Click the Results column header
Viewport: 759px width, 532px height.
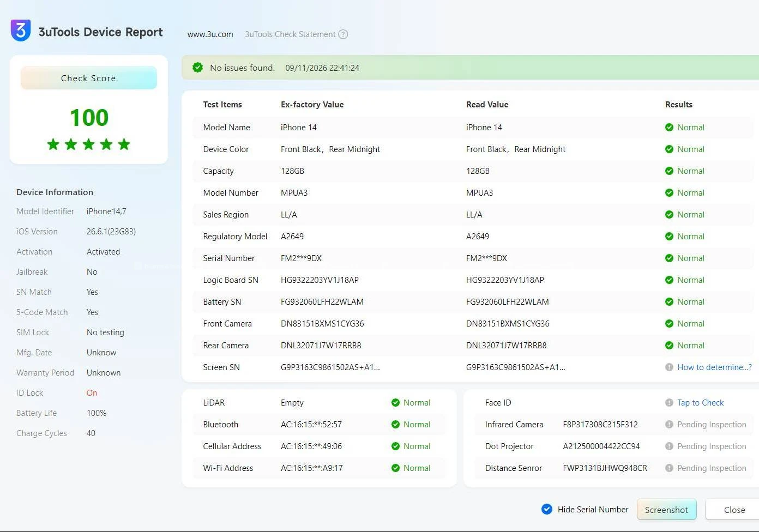(x=679, y=105)
